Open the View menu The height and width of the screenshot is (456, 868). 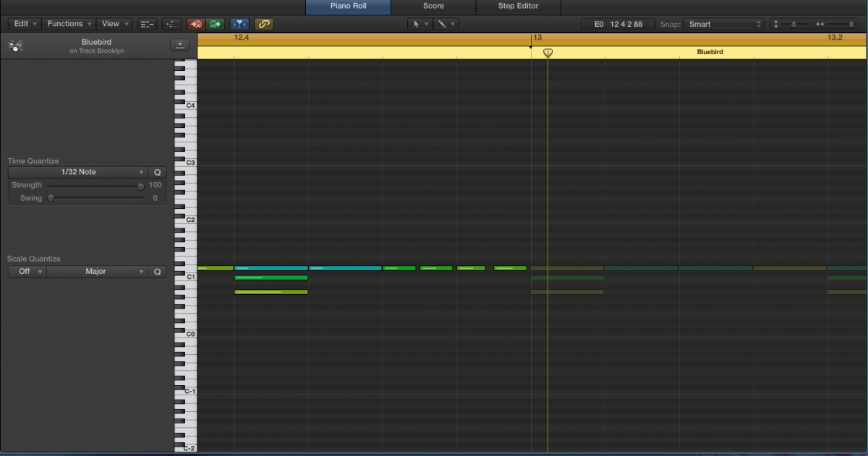(x=115, y=24)
